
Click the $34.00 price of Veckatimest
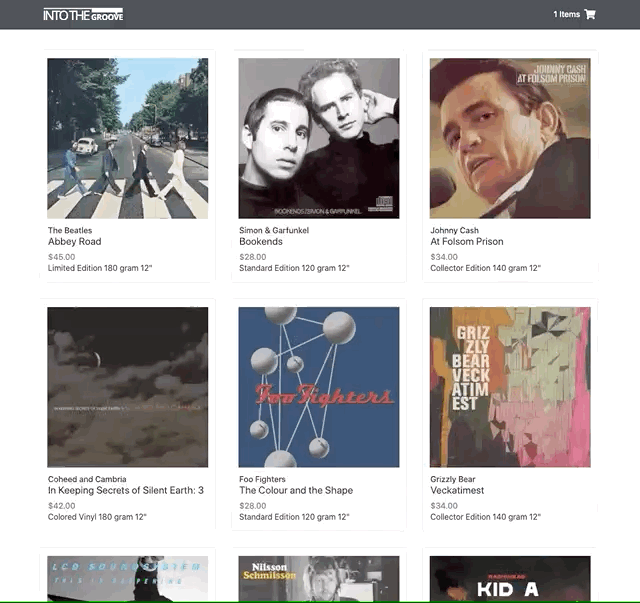click(444, 505)
